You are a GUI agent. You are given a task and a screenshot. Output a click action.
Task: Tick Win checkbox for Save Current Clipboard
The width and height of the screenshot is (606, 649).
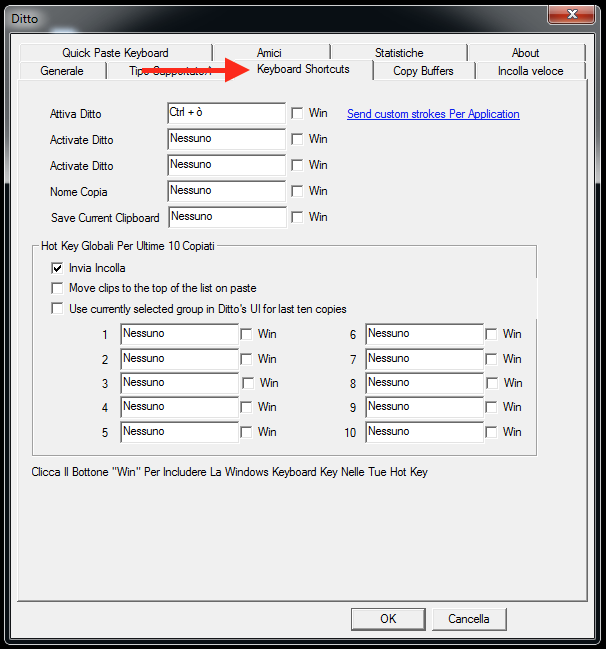click(297, 217)
